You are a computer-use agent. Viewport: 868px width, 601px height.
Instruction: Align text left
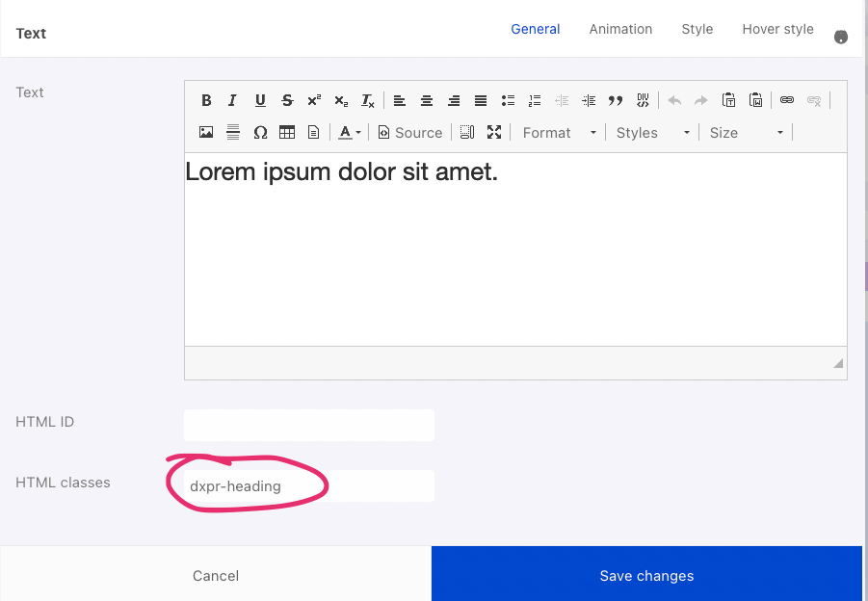(399, 100)
